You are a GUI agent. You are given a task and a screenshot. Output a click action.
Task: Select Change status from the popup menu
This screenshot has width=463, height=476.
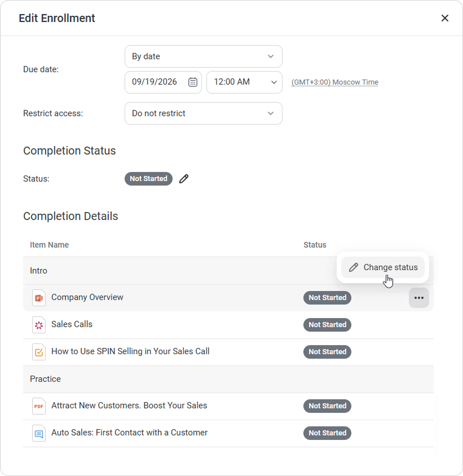pyautogui.click(x=383, y=267)
